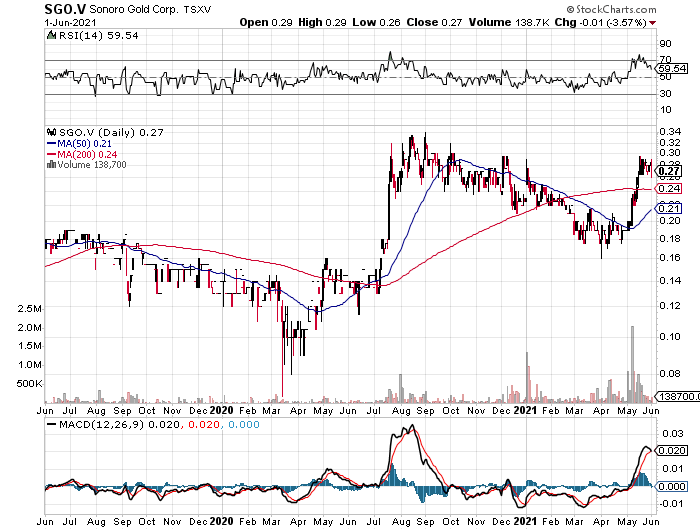This screenshot has height=530, width=700.
Task: Click the 1-Jun-2021 date label
Action: pos(70,22)
